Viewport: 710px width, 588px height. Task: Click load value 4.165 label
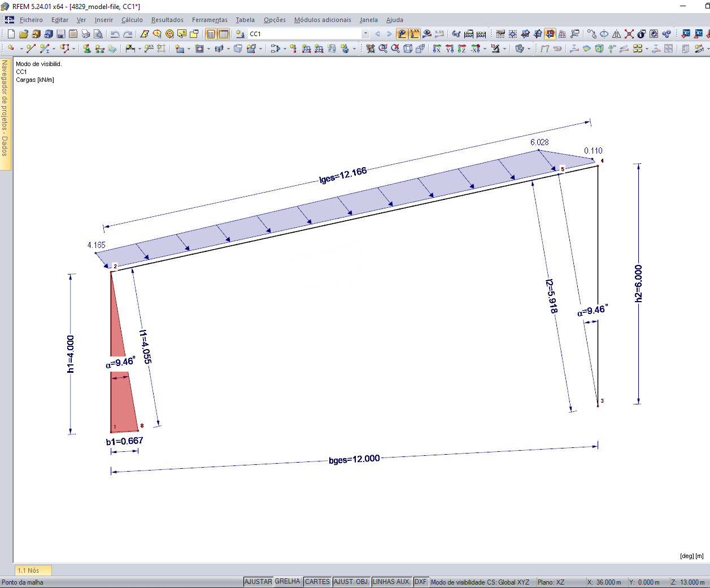pos(96,245)
